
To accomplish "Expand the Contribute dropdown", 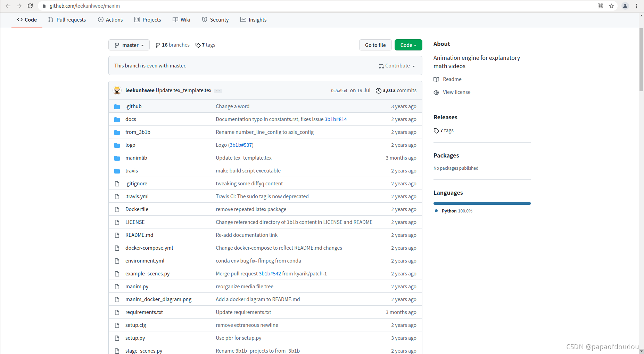I will pyautogui.click(x=397, y=66).
